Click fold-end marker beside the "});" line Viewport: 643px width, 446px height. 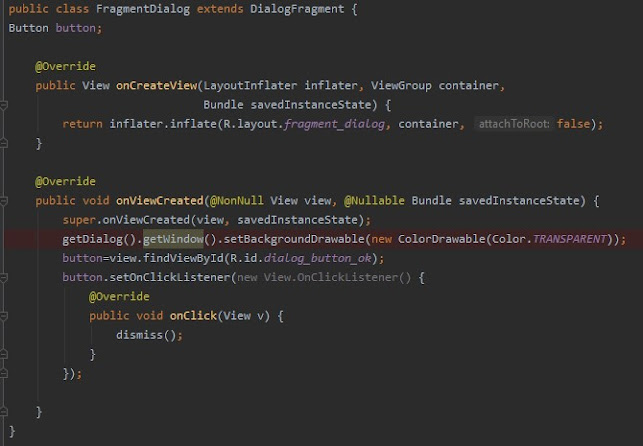(x=5, y=373)
